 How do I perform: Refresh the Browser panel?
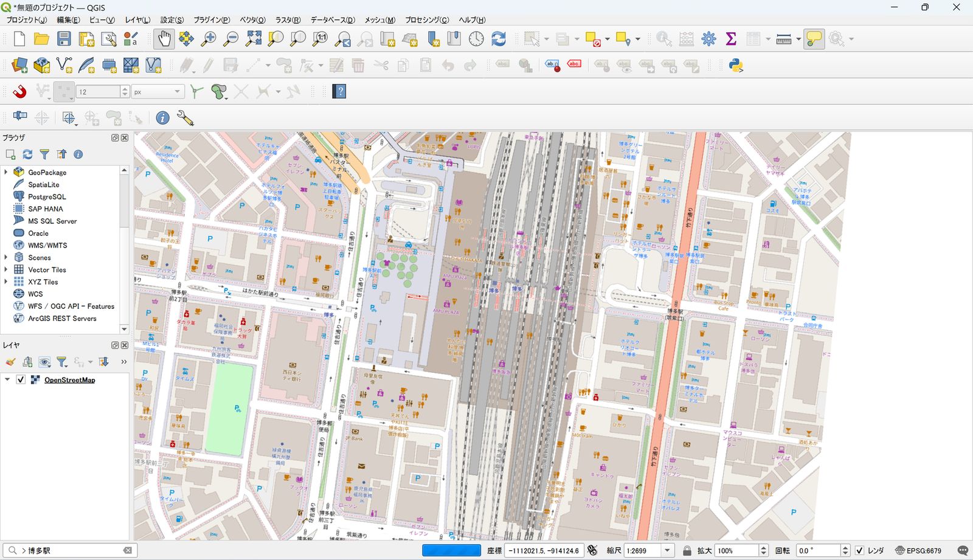tap(27, 154)
